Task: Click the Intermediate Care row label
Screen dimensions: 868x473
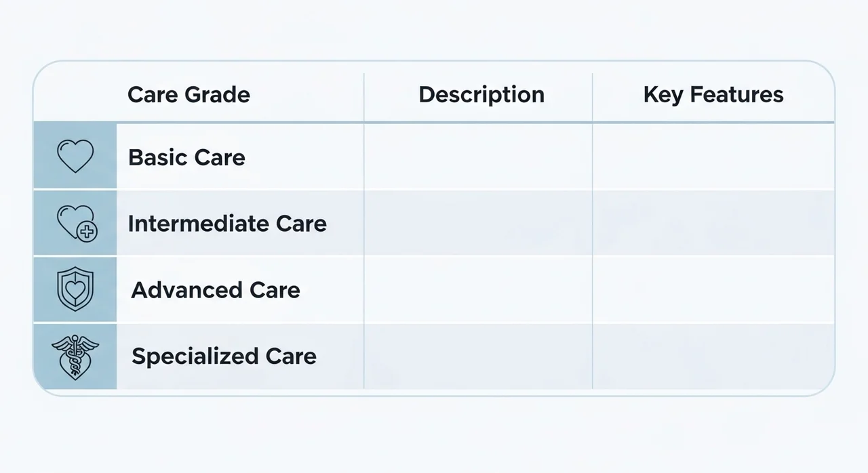Action: (x=227, y=224)
